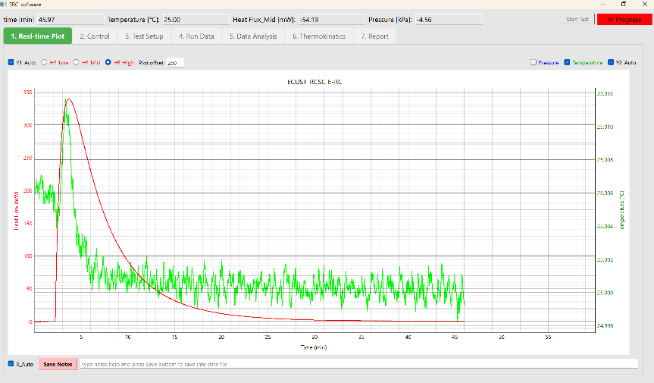Switch to the Thermokinetics tab
The image size is (654, 383).
coord(319,36)
